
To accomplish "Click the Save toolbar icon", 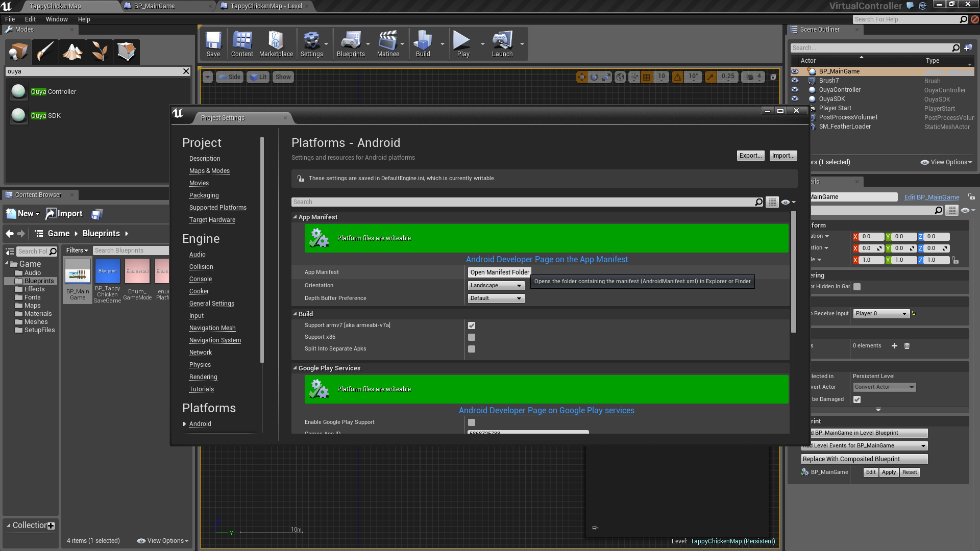I will point(213,44).
